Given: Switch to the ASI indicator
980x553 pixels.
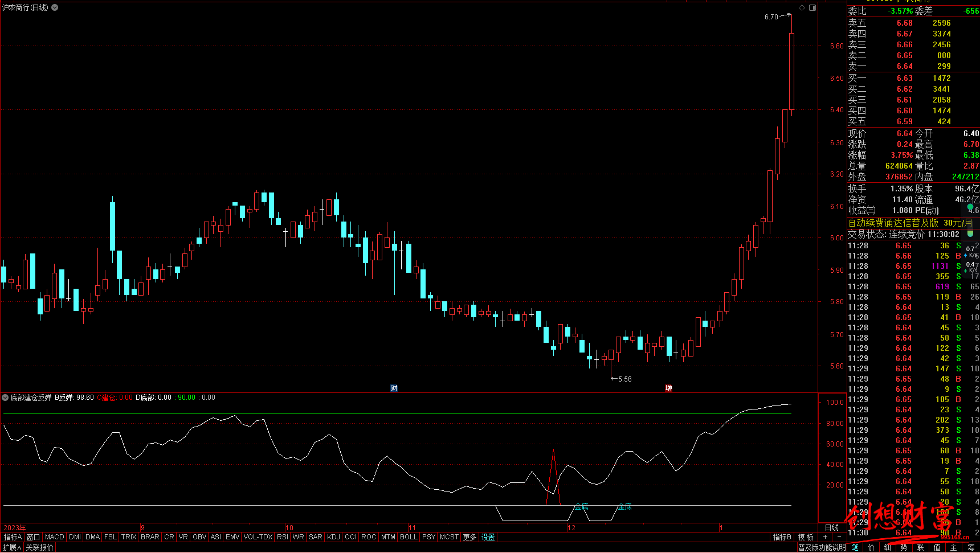Looking at the screenshot, I should point(216,537).
